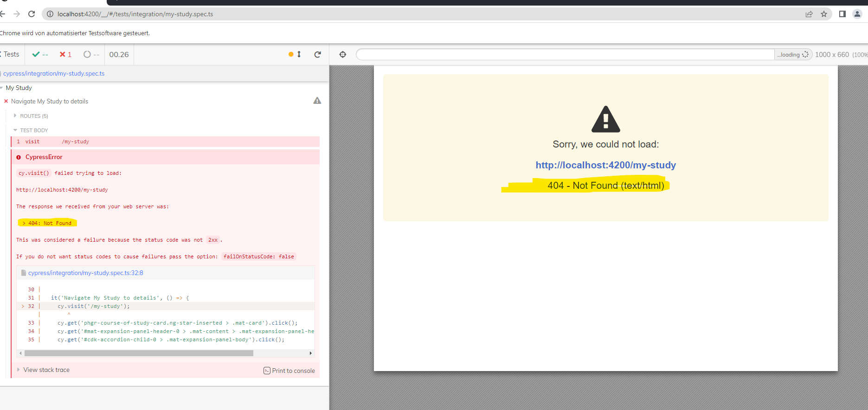Rerun all Cypress tests
The image size is (868, 410).
[318, 54]
